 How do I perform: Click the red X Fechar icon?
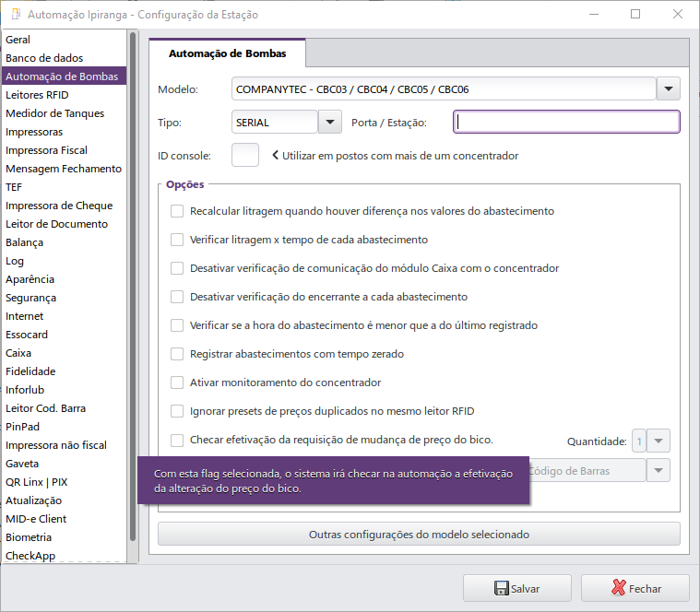(618, 588)
